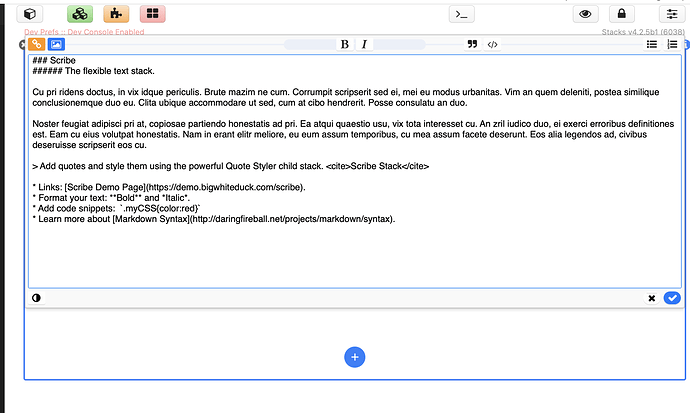Insert a blockquote with the quote icon
This screenshot has width=690, height=413.
point(472,44)
